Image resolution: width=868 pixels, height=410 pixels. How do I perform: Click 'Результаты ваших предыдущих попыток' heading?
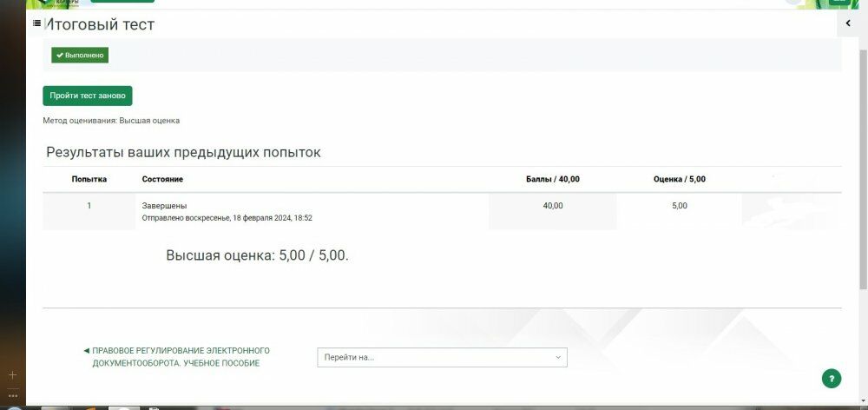point(183,152)
